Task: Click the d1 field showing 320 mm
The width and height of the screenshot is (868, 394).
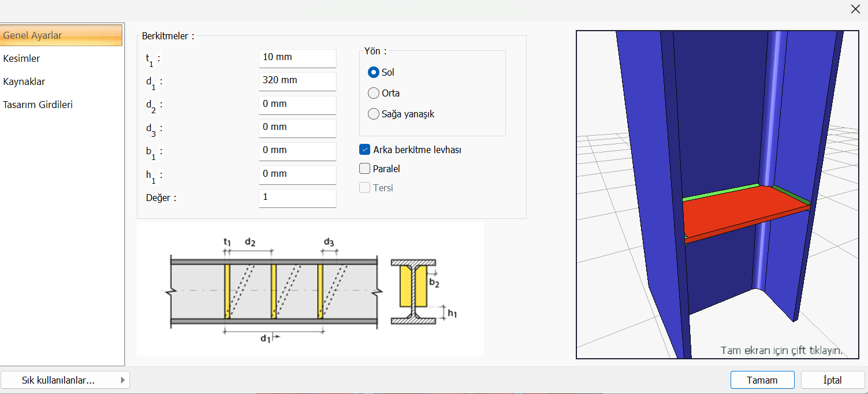Action: click(x=297, y=81)
